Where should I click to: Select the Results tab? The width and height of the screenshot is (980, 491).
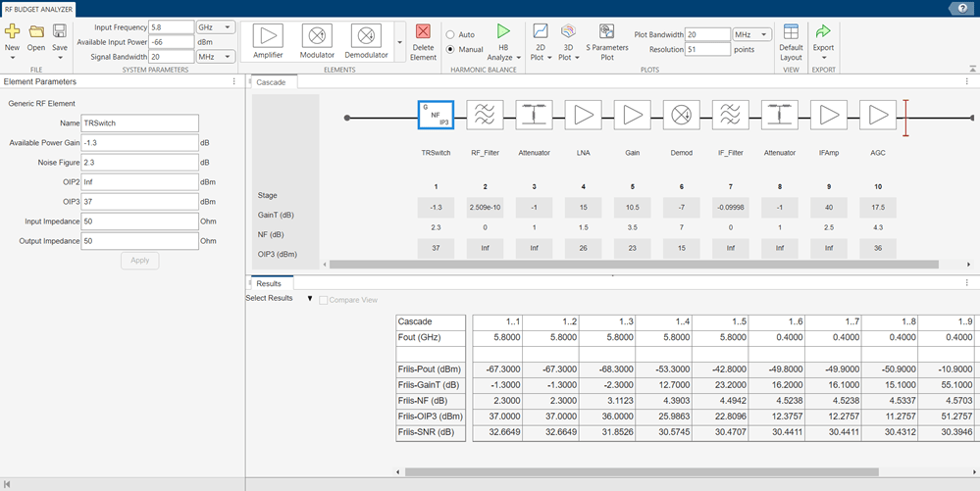[269, 283]
